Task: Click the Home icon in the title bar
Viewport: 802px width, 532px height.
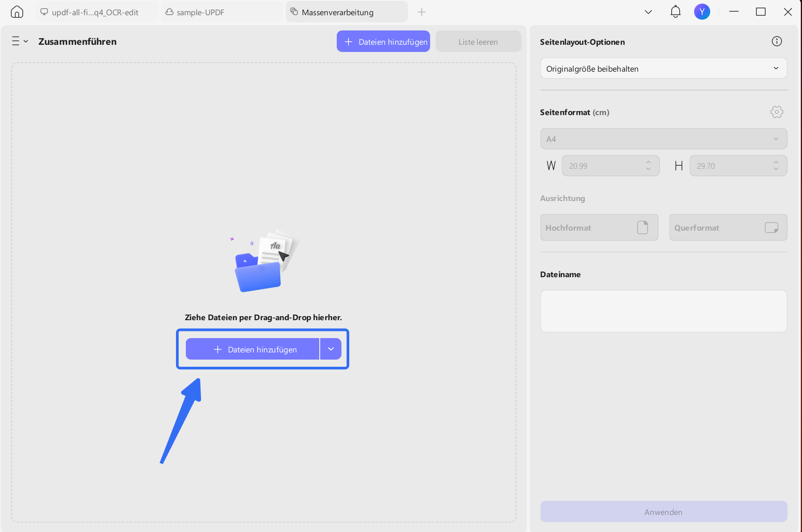Action: 17,12
